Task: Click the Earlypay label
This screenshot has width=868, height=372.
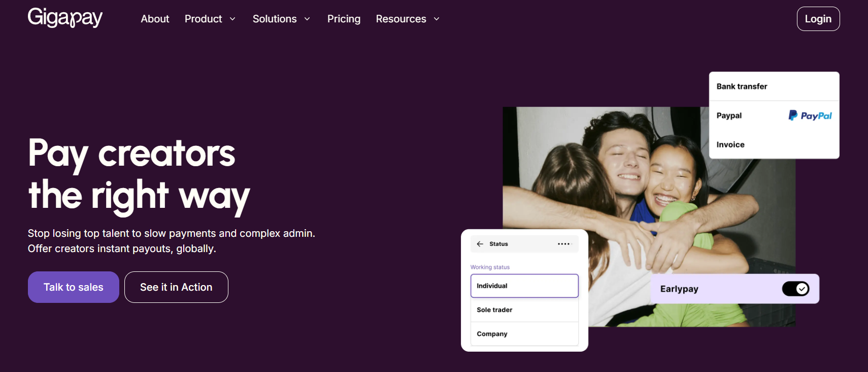Action: (x=679, y=289)
